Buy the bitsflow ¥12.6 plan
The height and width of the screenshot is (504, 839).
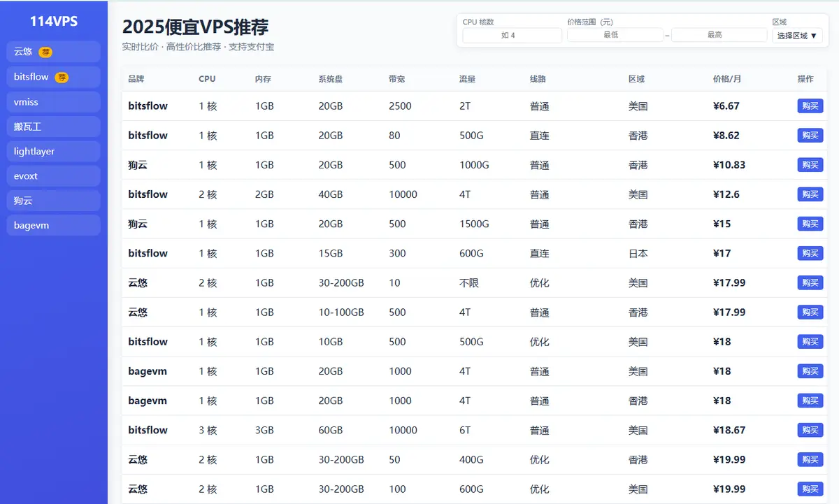tap(810, 194)
